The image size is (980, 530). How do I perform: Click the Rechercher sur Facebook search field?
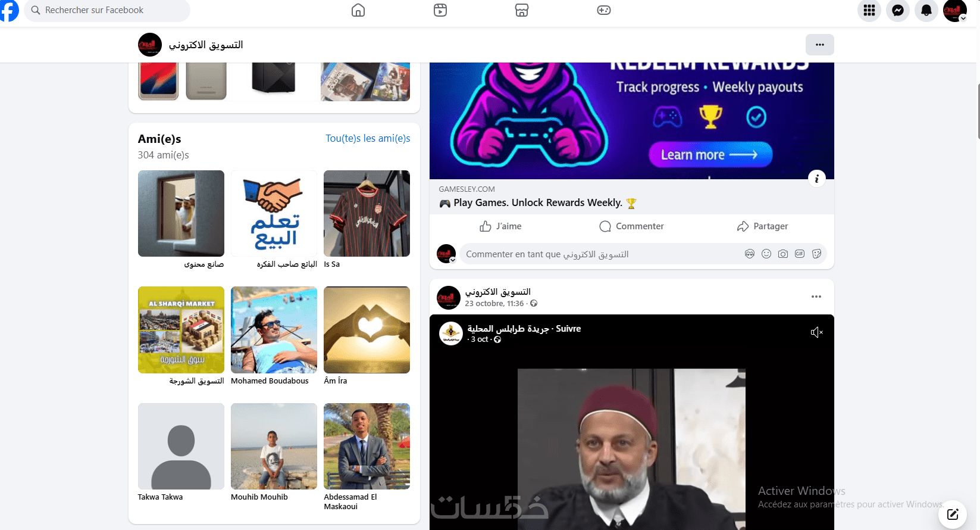point(107,10)
